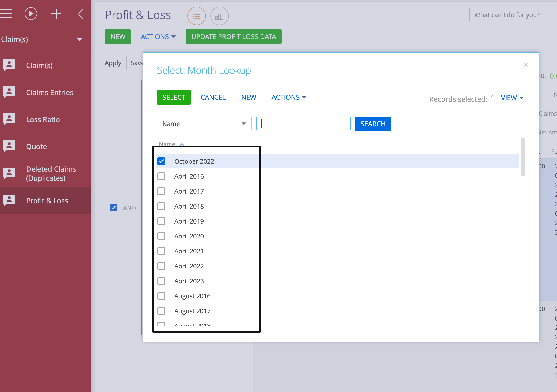Open the VIEW dropdown in dialog
This screenshot has width=557, height=392.
coord(513,98)
